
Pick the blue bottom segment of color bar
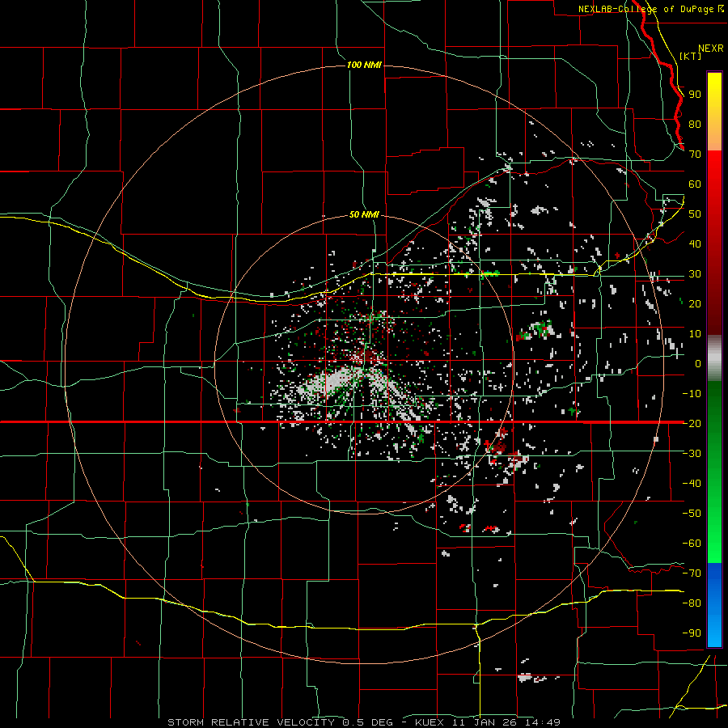[714, 604]
